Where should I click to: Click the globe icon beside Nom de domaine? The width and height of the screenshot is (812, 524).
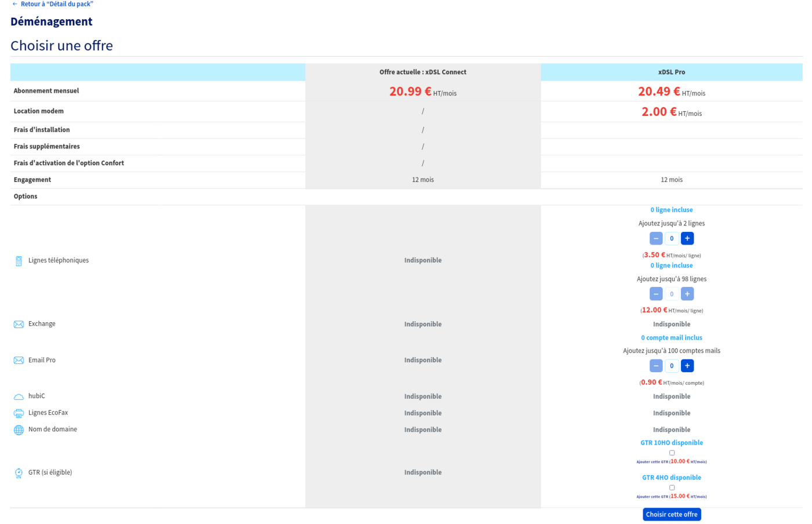tap(19, 430)
